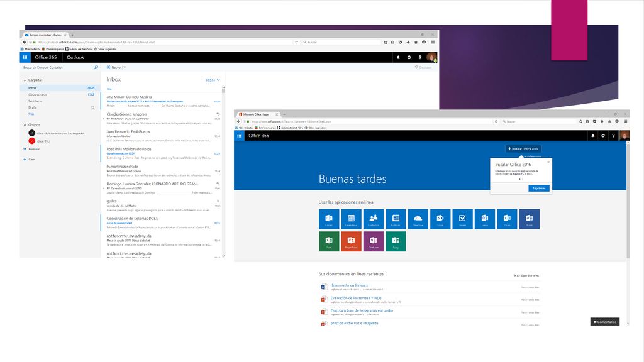Open the Sway app tile
The width and height of the screenshot is (644, 362).
(396, 241)
